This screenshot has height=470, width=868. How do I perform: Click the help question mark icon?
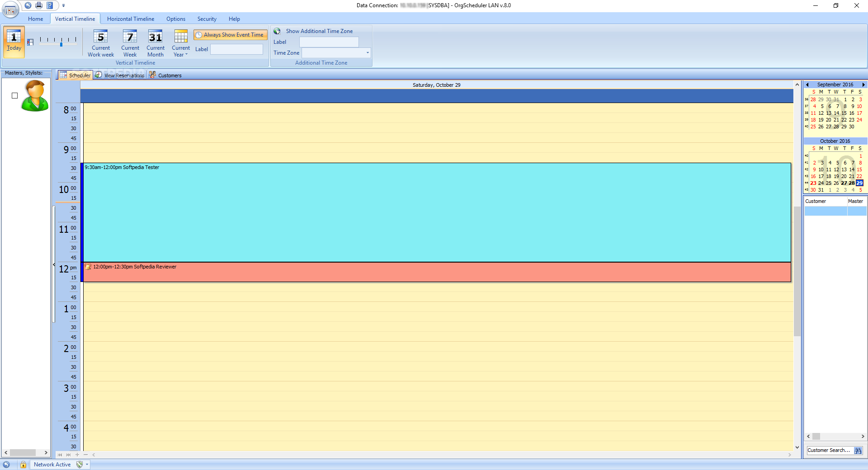[x=50, y=5]
